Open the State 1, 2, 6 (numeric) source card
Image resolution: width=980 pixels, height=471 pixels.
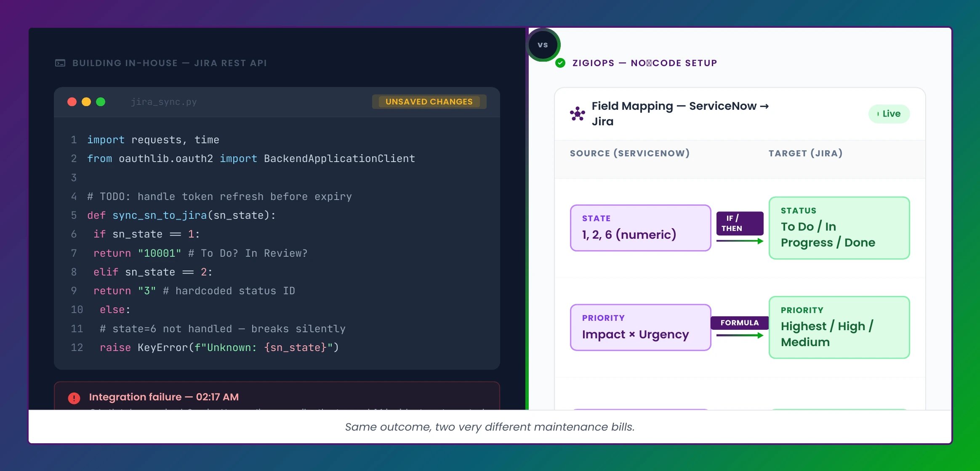tap(641, 228)
